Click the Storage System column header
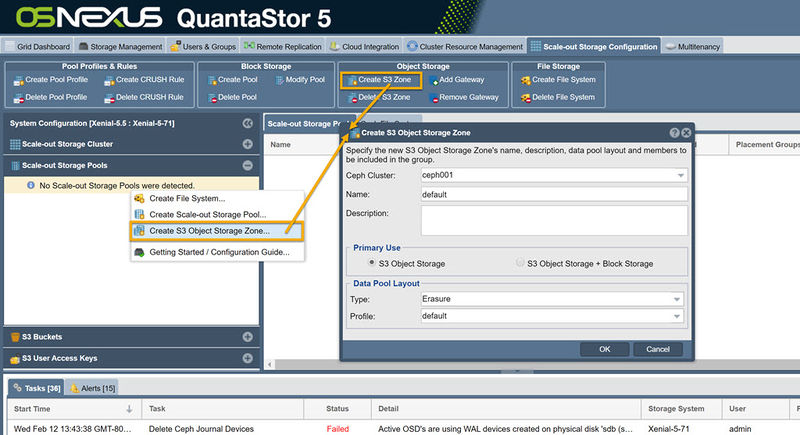800x435 pixels. point(682,409)
